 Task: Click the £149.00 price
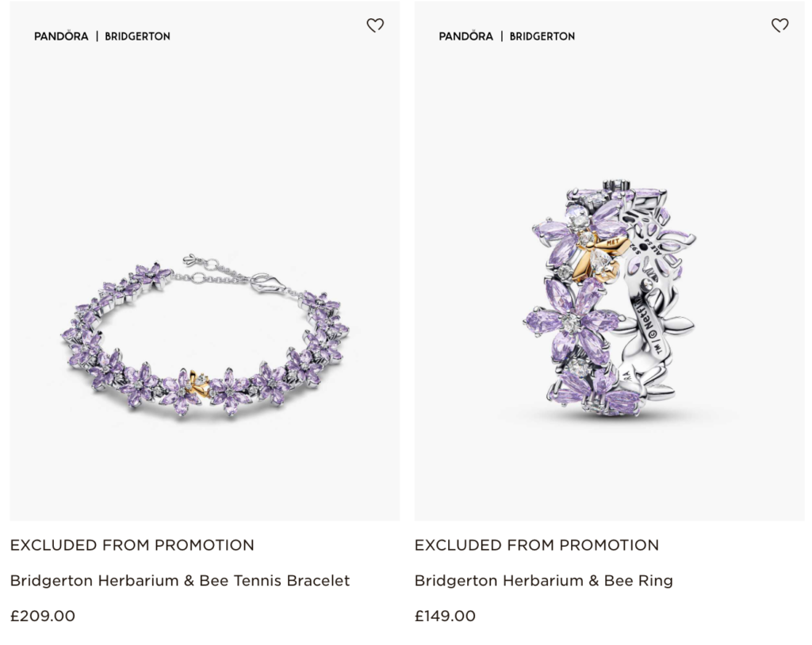[x=445, y=616]
